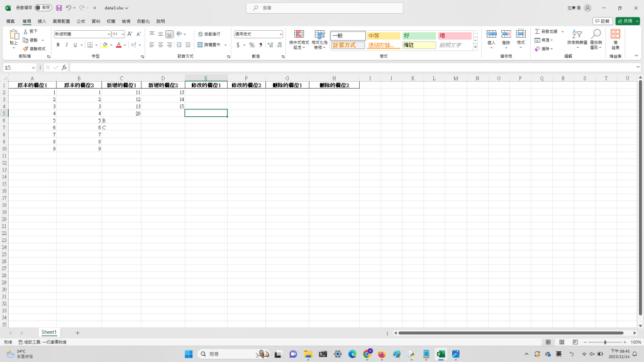Click the Delete cells icon
The width and height of the screenshot is (644, 362).
point(506,34)
